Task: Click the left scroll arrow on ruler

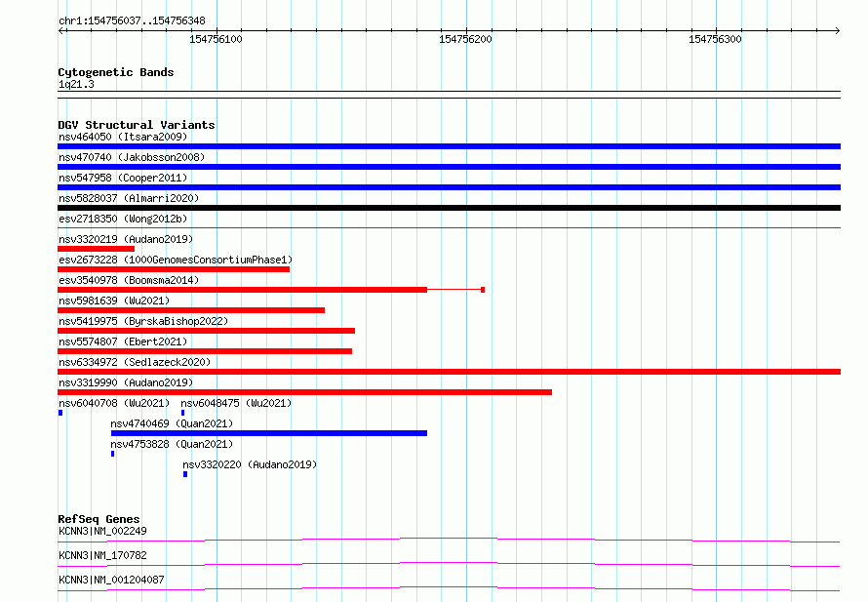Action: coord(60,30)
